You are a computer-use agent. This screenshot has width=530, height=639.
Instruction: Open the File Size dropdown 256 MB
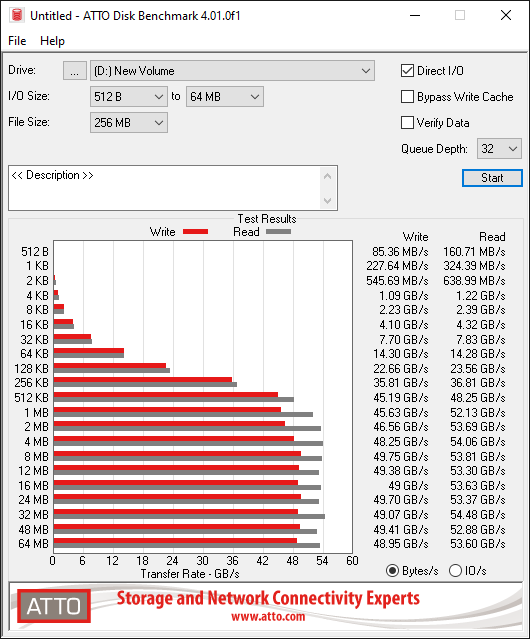(x=129, y=123)
